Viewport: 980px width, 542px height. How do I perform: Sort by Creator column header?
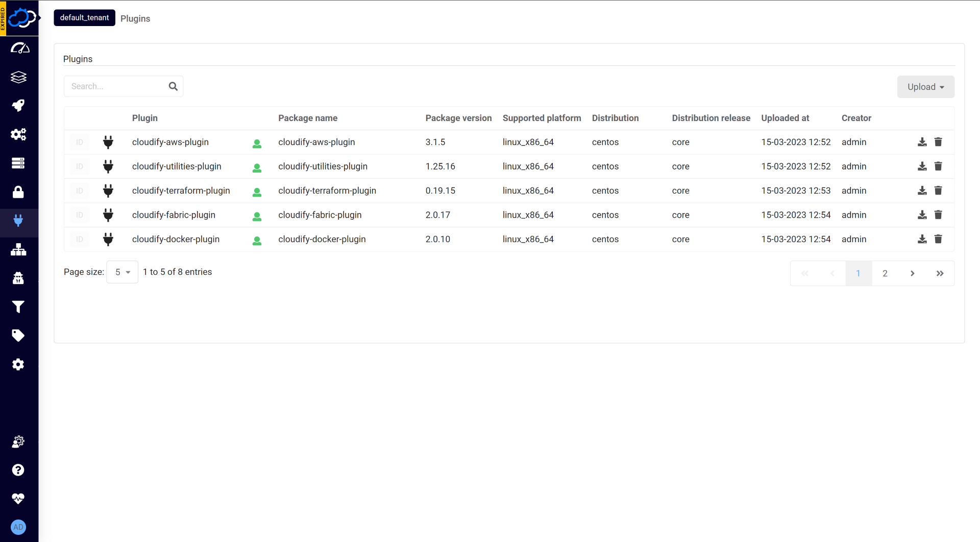[x=856, y=118]
